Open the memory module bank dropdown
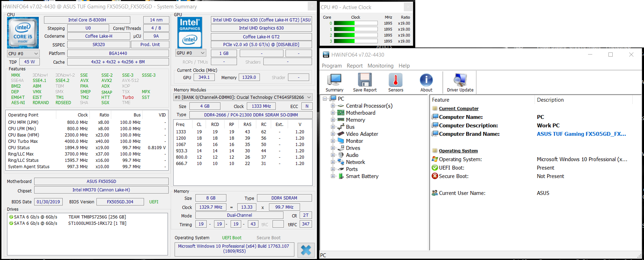The height and width of the screenshot is (260, 644). pyautogui.click(x=243, y=97)
